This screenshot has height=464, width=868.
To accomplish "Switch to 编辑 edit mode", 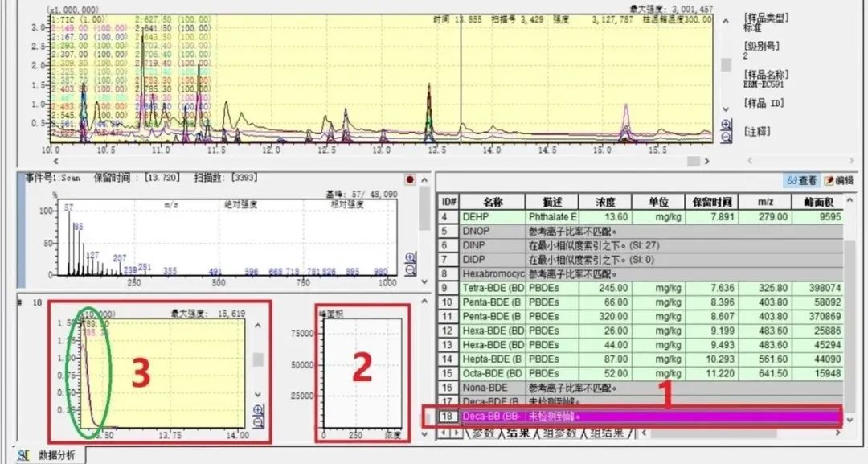I will pos(838,181).
